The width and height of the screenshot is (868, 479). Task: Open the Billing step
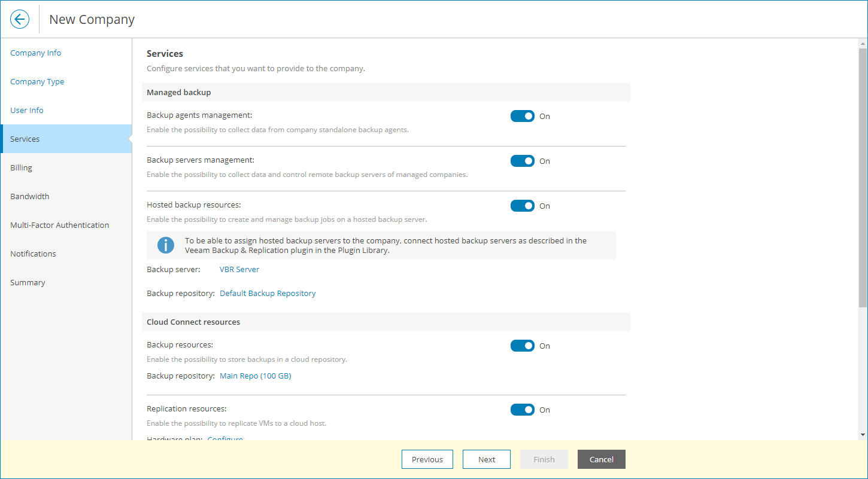point(22,167)
